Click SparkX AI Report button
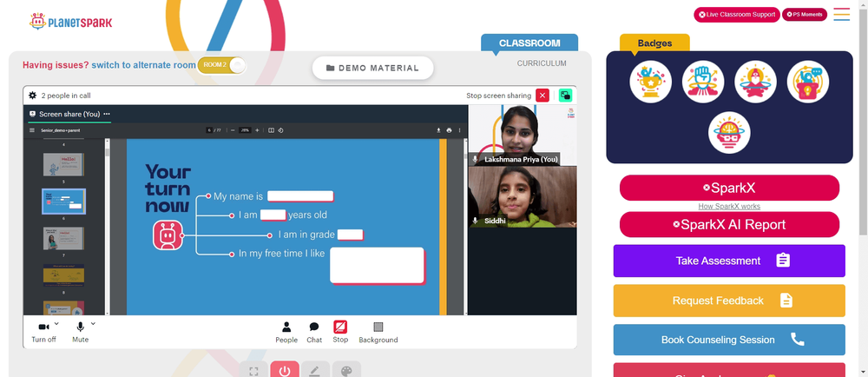This screenshot has height=377, width=868. point(729,224)
